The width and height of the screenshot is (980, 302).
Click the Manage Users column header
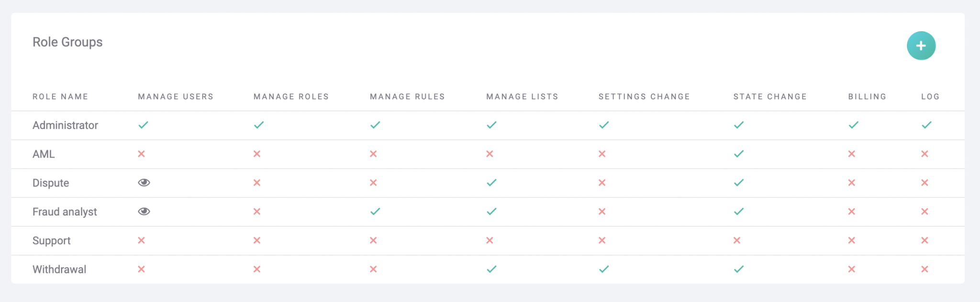coord(176,96)
